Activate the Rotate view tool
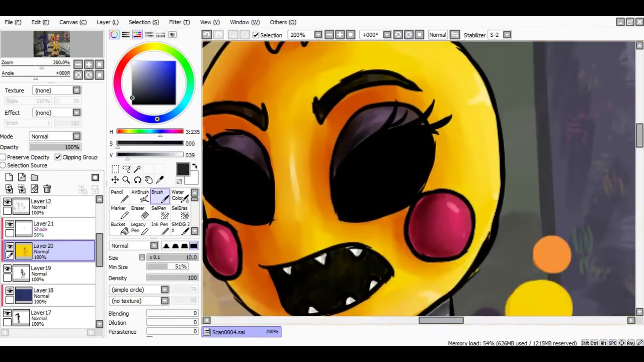The height and width of the screenshot is (362, 644). 137,180
